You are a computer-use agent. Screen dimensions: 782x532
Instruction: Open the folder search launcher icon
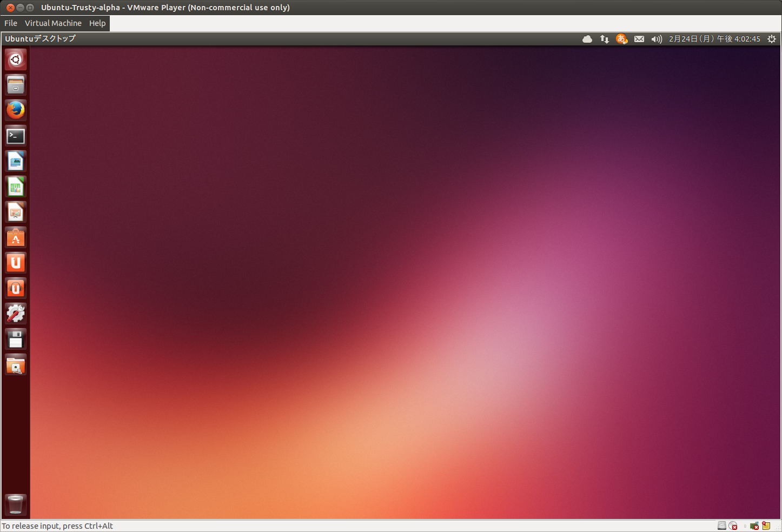16,365
